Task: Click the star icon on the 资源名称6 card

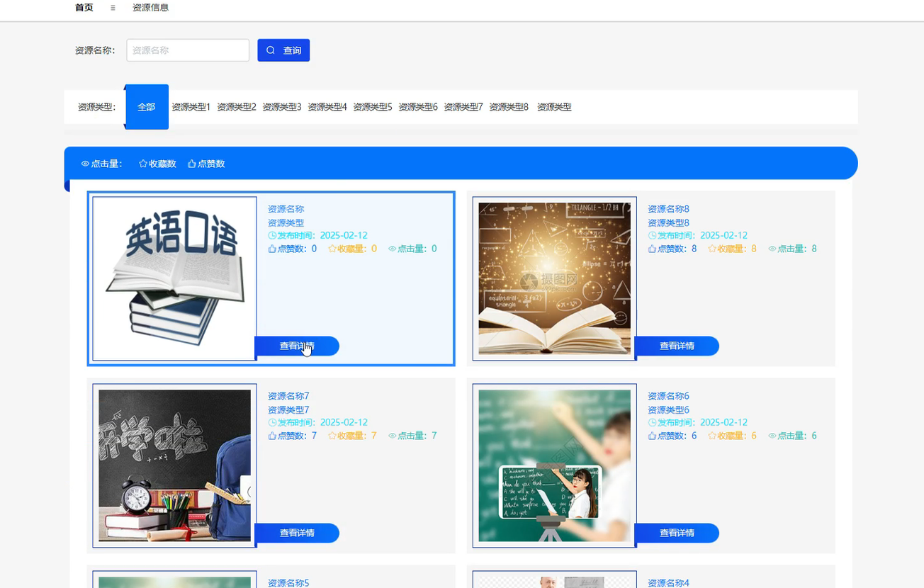Action: [712, 436]
